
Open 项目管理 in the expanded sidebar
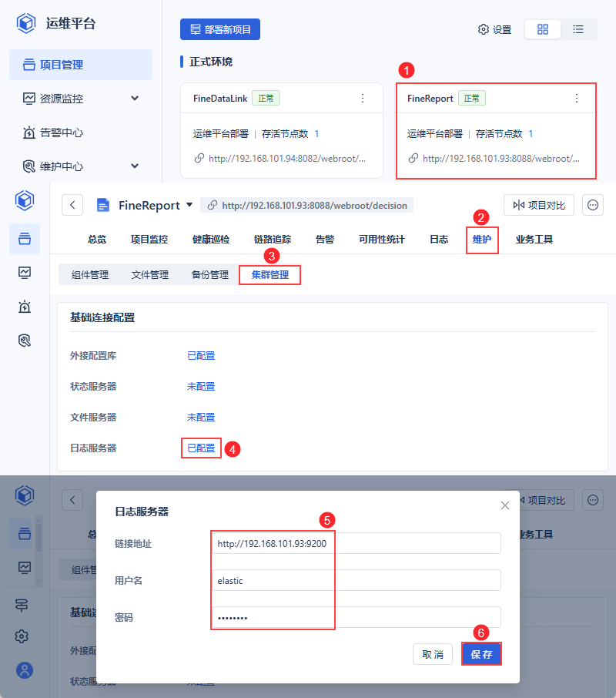(81, 65)
